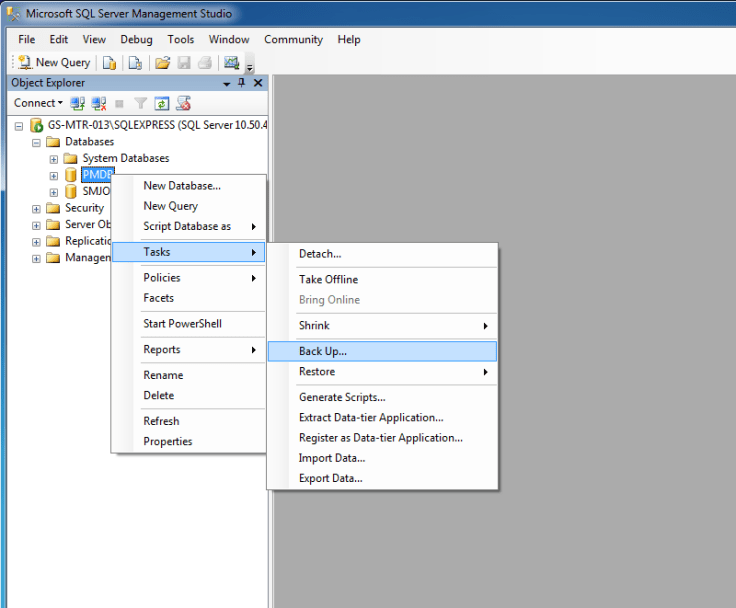
Task: Collapse the Databases tree node
Action: [x=37, y=142]
